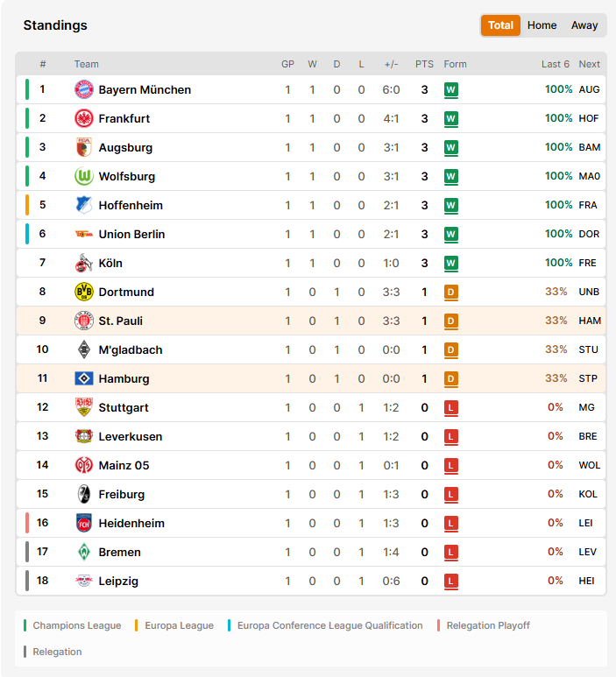
Task: Click the Bremen green diamond crest
Action: [x=84, y=552]
